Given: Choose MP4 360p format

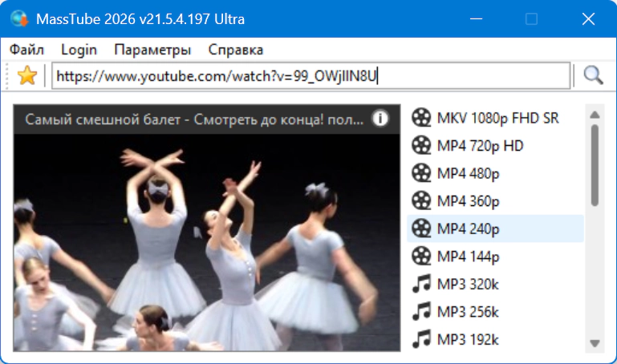Looking at the screenshot, I should 495,200.
